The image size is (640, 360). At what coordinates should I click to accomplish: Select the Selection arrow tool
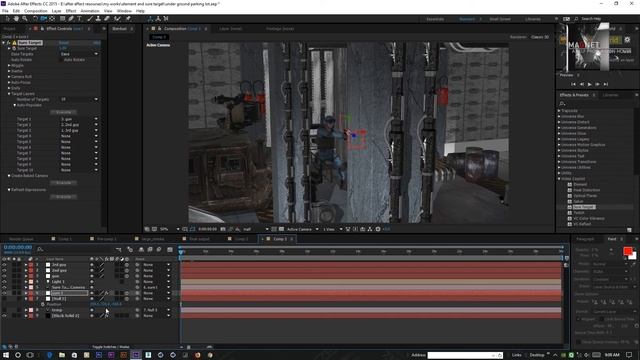(7, 18)
